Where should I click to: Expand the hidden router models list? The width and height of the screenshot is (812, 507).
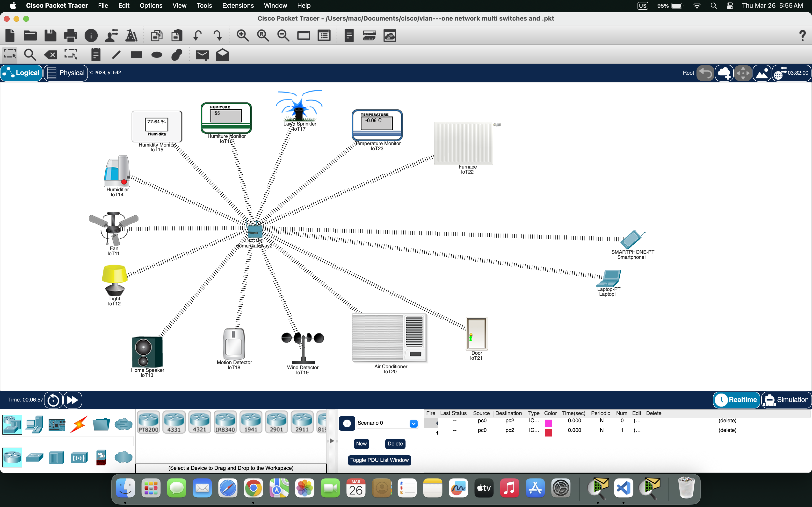tap(332, 441)
